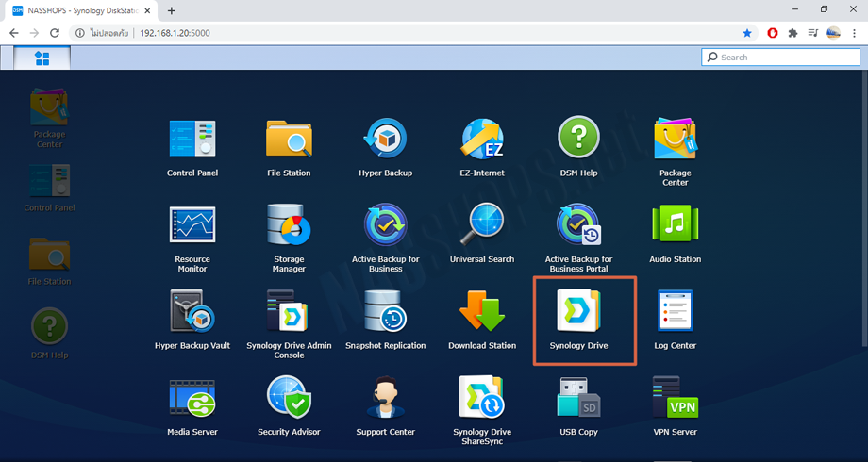Open DSM Help in the app grid
868x462 pixels.
point(578,147)
